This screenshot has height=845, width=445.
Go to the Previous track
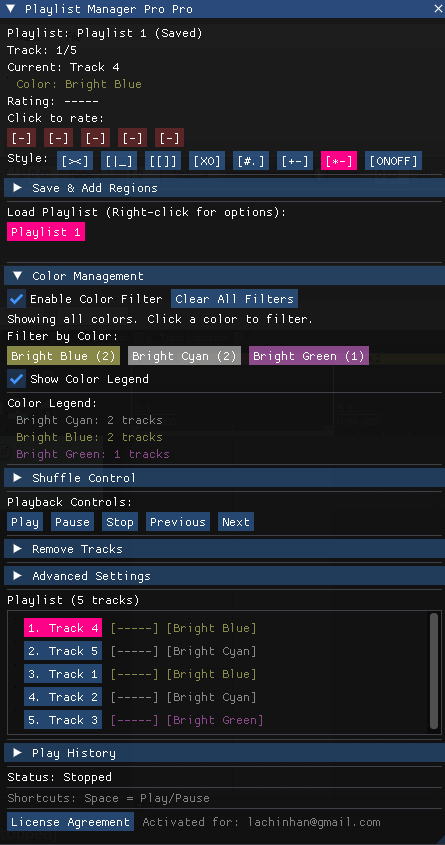click(x=178, y=522)
